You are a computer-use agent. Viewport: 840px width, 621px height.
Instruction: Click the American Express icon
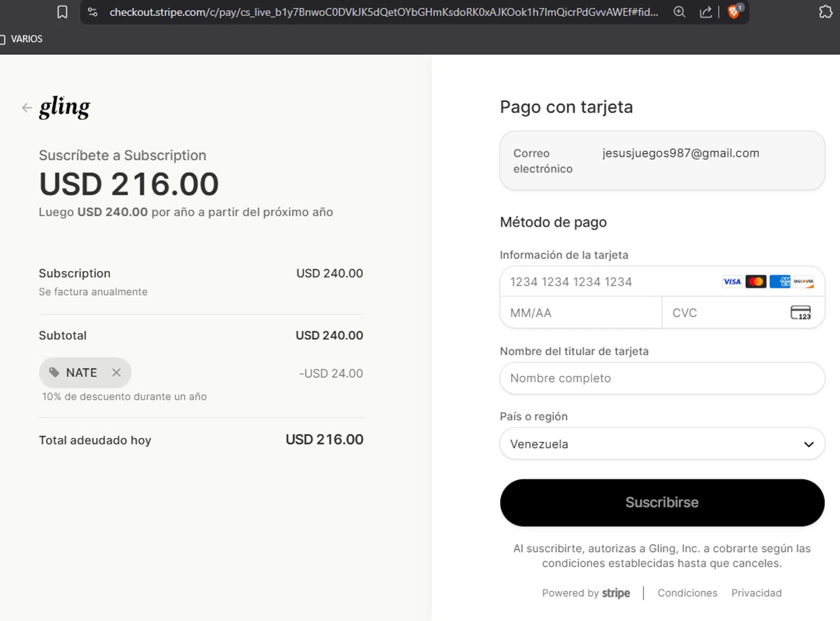pos(780,282)
